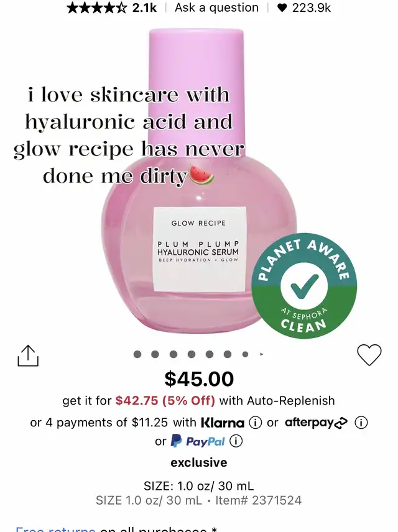Tap the Planet Aware Clean at Sephora badge
The width and height of the screenshot is (398, 532).
(x=304, y=286)
